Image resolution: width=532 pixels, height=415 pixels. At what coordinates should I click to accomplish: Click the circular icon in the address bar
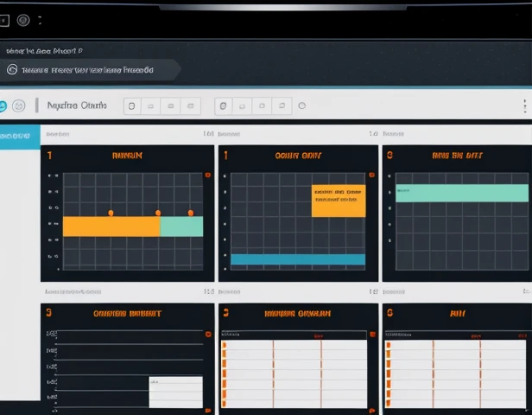click(x=12, y=70)
